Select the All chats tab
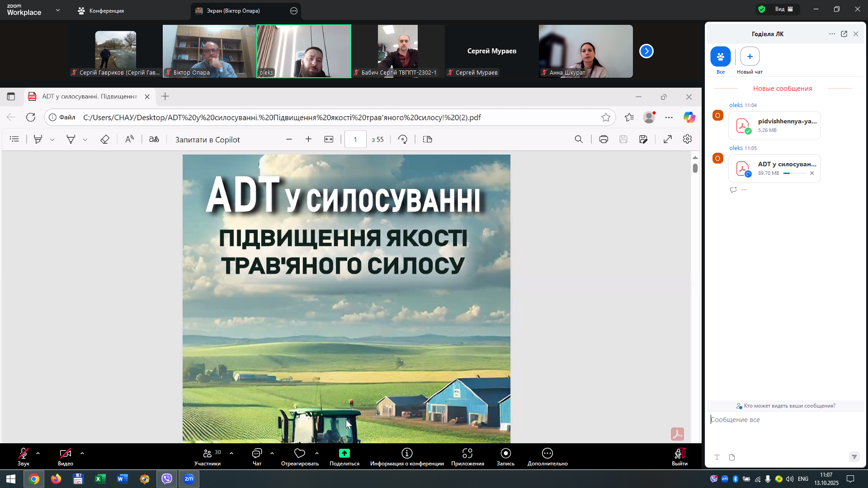 tap(720, 57)
